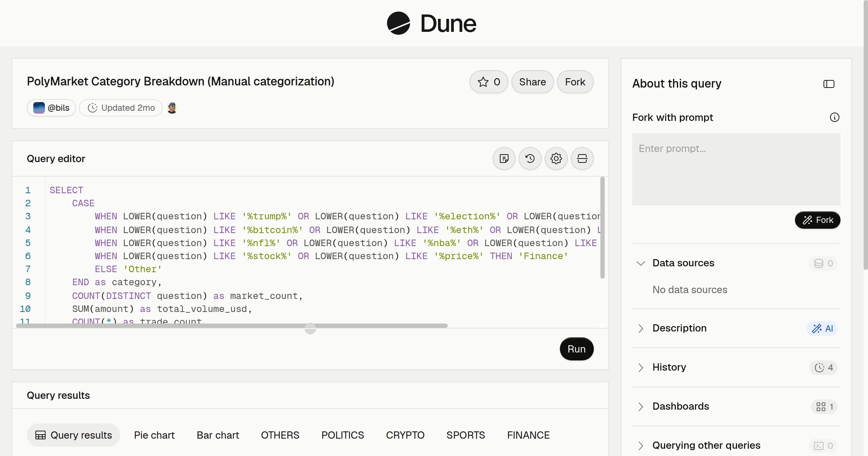This screenshot has height=456, width=868.
Task: Expand Querying other queries section
Action: 641,446
